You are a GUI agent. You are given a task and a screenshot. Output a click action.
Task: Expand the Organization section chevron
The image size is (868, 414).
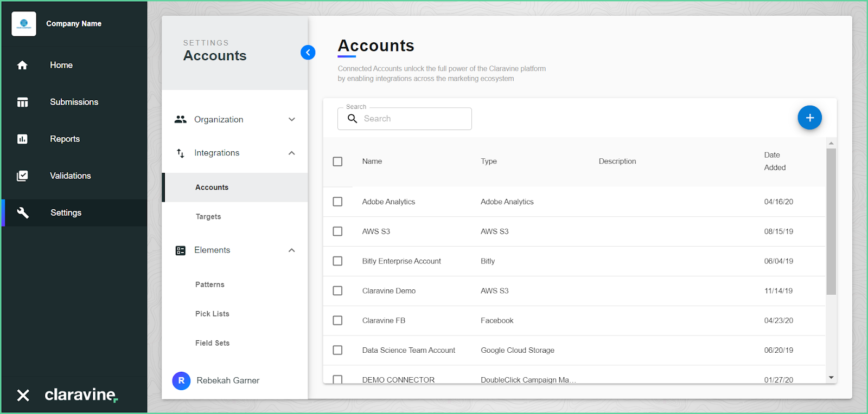(x=292, y=119)
